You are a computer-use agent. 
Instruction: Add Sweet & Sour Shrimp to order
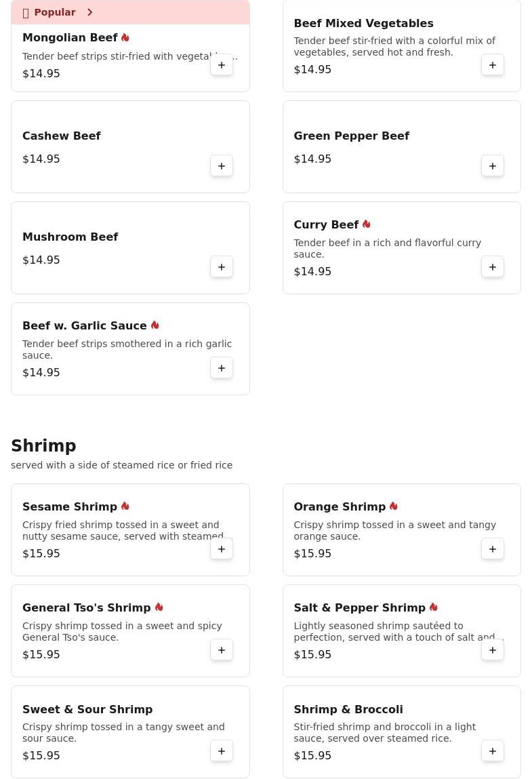click(x=222, y=751)
